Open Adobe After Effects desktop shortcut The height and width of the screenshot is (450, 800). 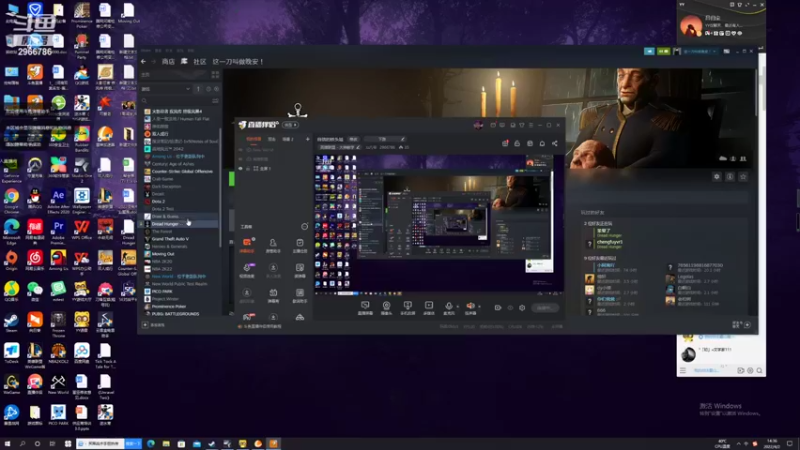(x=58, y=200)
